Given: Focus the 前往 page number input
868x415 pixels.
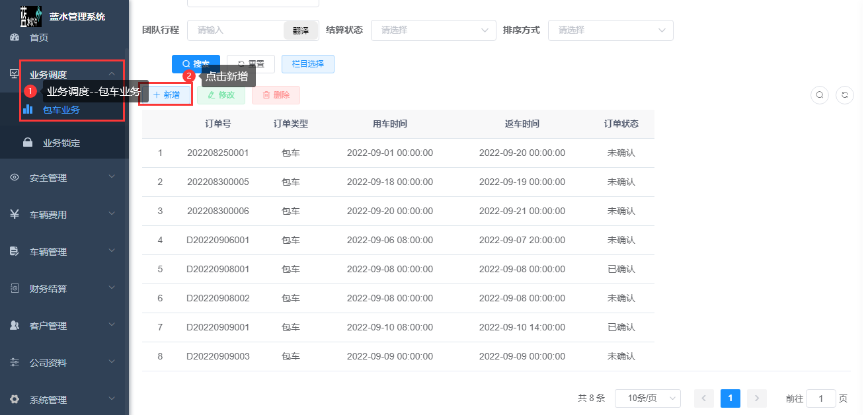Looking at the screenshot, I should (x=821, y=398).
